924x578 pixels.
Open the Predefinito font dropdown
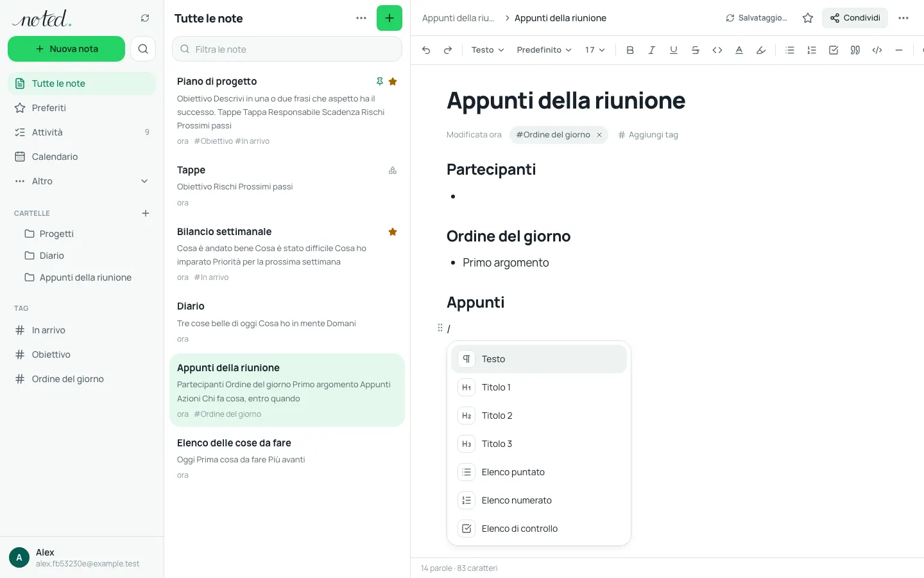pos(544,50)
